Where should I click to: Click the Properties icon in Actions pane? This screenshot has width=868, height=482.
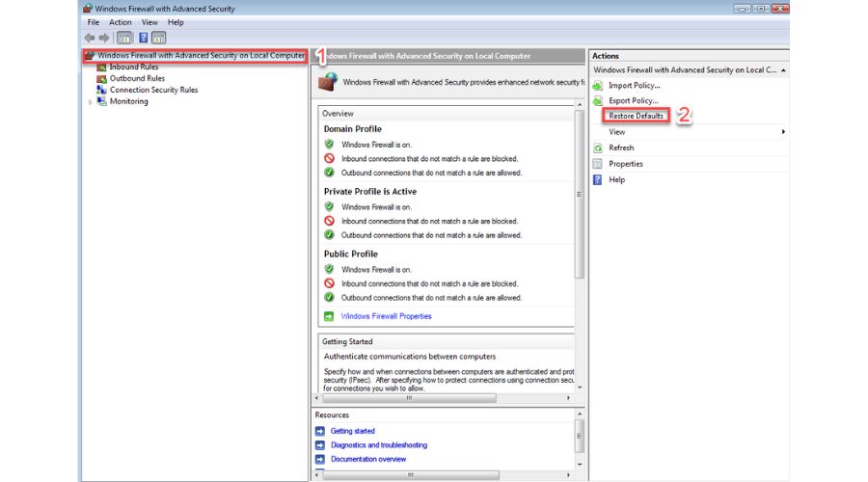[x=598, y=164]
